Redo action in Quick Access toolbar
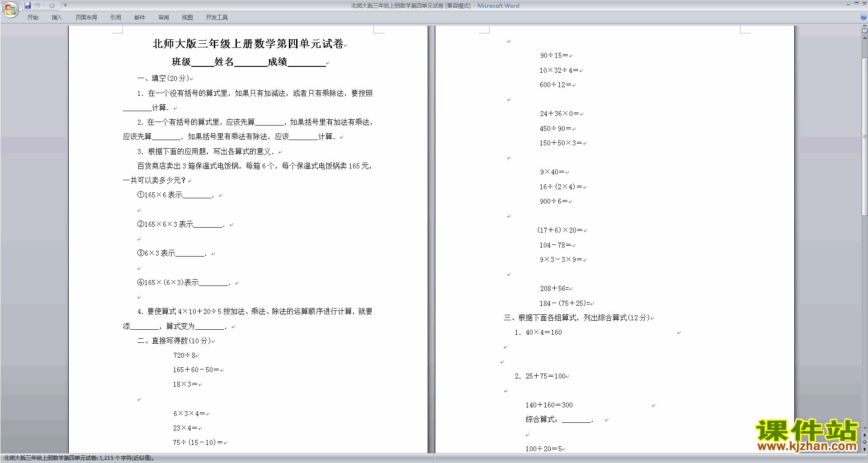This screenshot has width=868, height=463. click(x=52, y=5)
